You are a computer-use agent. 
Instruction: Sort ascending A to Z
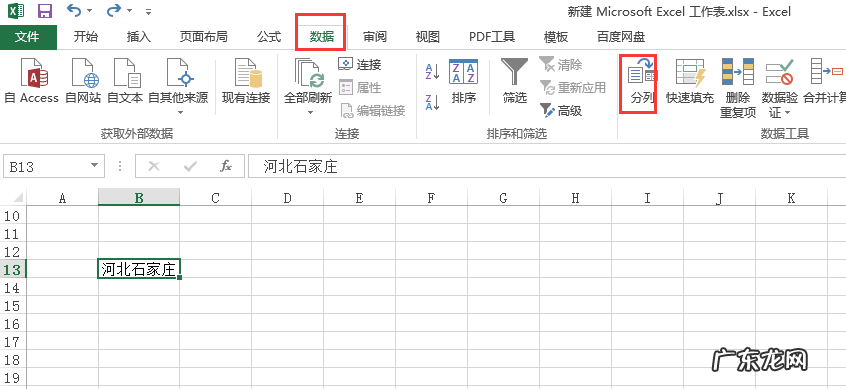pos(433,71)
